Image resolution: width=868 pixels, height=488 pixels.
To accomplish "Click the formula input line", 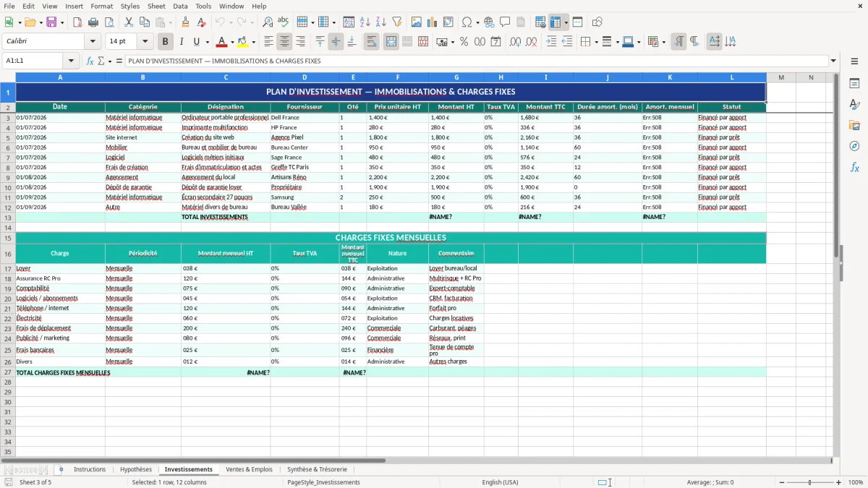I will point(477,61).
